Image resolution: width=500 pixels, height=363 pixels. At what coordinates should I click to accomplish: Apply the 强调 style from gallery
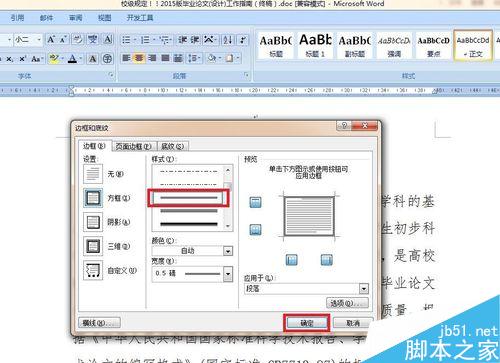pyautogui.click(x=394, y=46)
